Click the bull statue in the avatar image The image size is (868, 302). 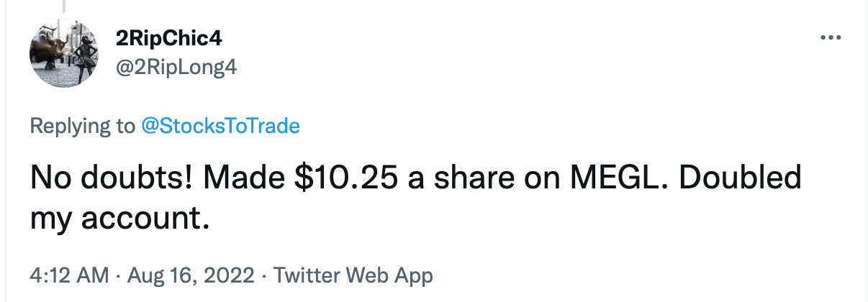coord(48,47)
